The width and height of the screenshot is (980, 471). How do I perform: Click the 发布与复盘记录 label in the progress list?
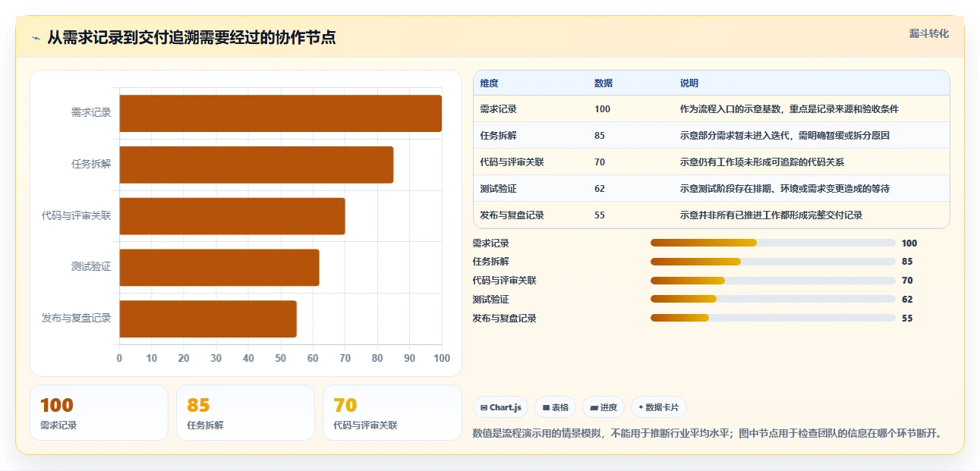(x=504, y=319)
